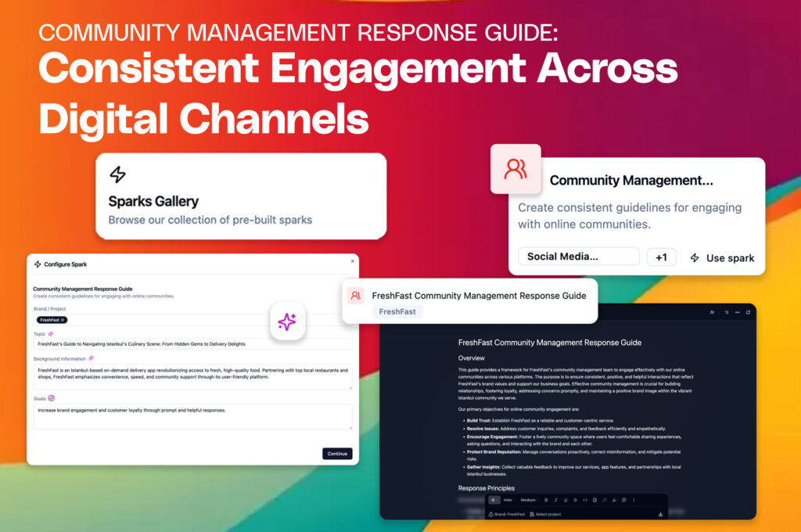This screenshot has height=532, width=801.
Task: Click the lightning icon beside Use spark
Action: tap(695, 257)
